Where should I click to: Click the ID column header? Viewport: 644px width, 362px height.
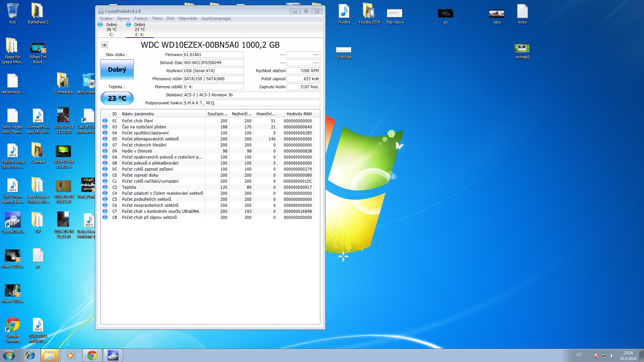pos(114,114)
